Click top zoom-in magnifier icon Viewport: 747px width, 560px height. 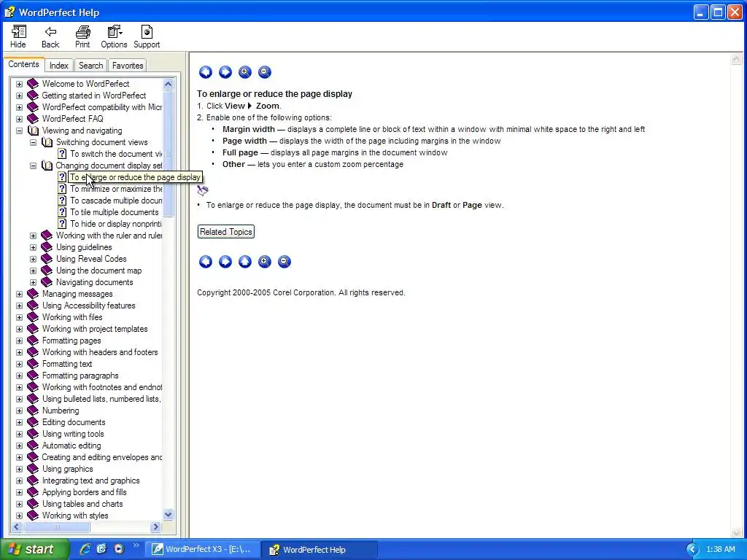(x=245, y=72)
